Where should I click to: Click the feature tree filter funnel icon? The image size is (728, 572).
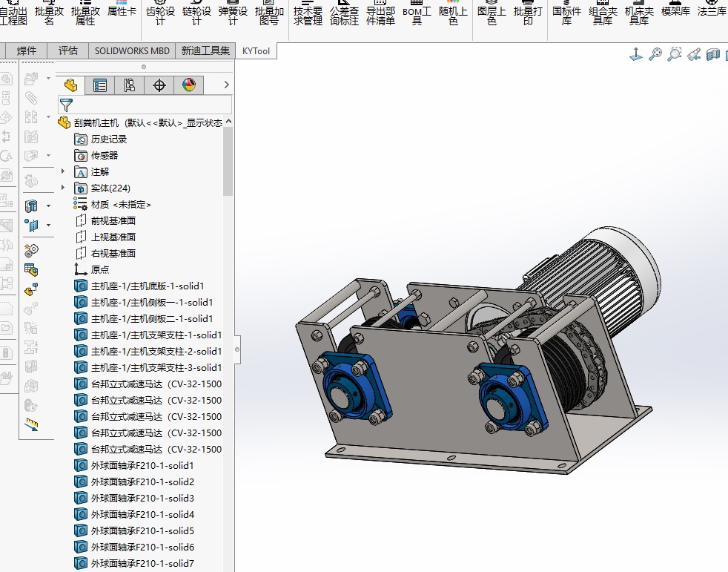(66, 105)
